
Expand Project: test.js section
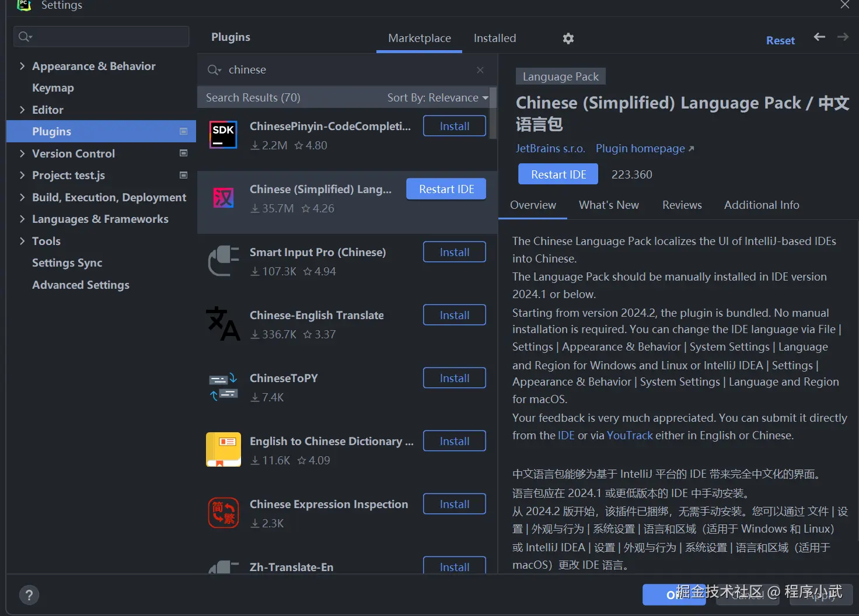22,175
